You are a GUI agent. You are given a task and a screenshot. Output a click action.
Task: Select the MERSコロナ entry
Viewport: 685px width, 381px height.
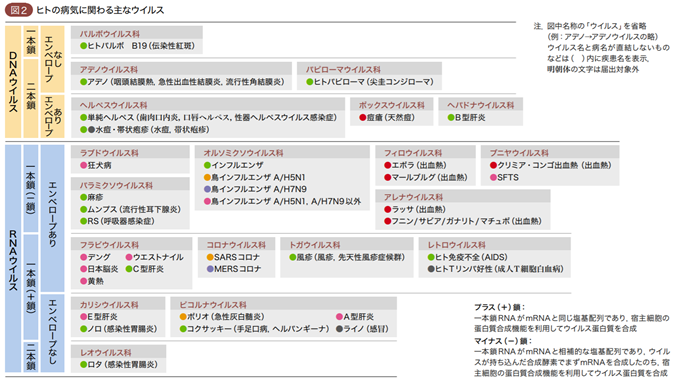click(x=234, y=269)
